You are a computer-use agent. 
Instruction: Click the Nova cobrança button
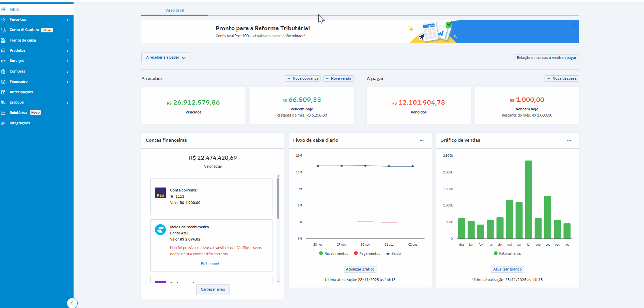tap(302, 78)
